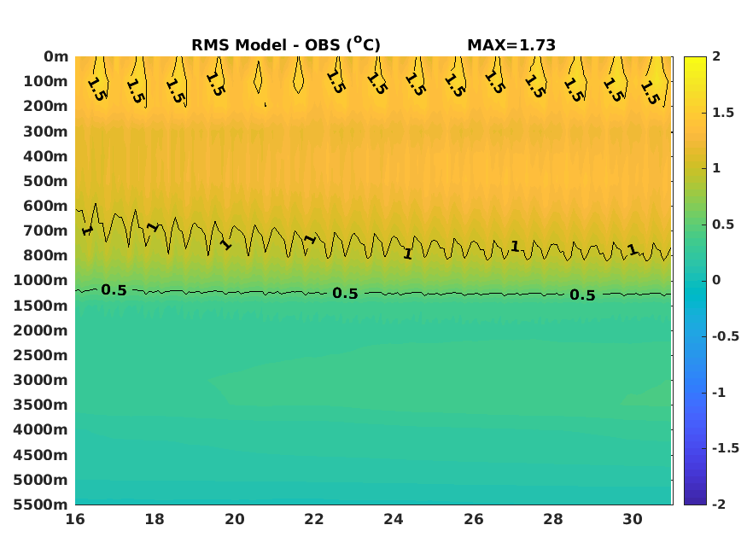
Task: Click the colorbar tick label "-0.5"
Action: [x=726, y=336]
